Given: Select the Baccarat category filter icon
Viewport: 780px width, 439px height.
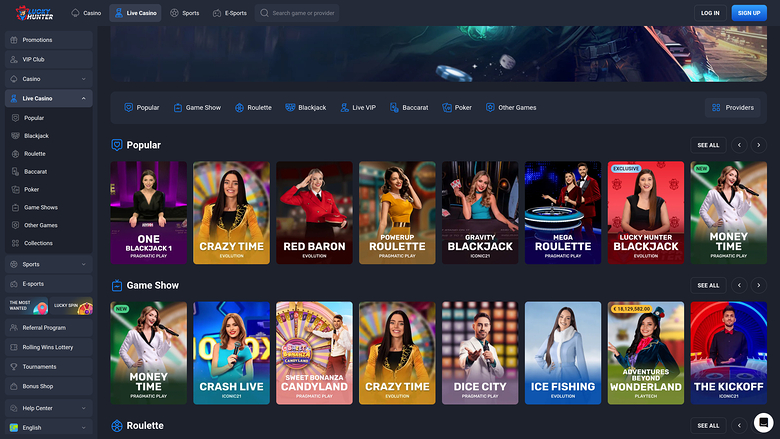Looking at the screenshot, I should pos(394,107).
